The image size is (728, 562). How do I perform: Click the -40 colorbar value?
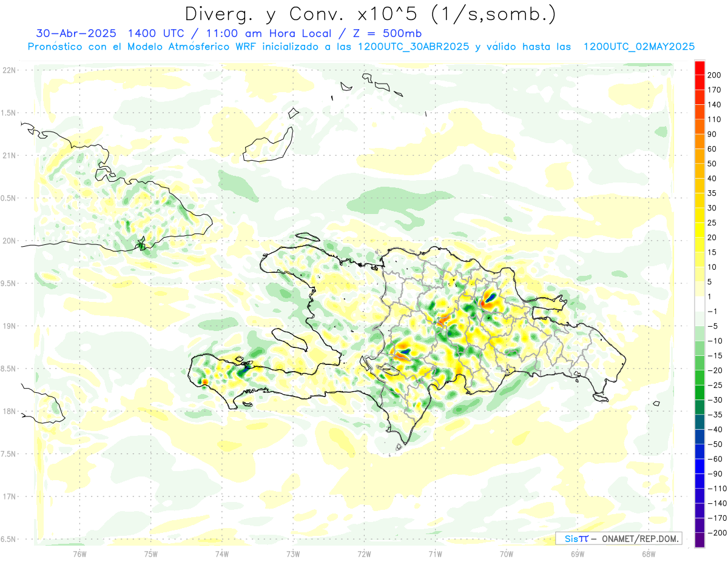pos(714,429)
